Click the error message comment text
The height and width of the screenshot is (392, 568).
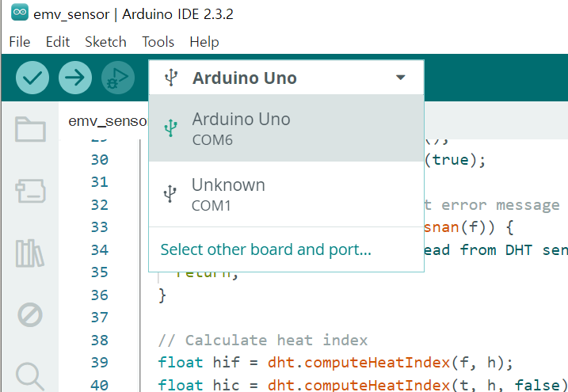[492, 205]
